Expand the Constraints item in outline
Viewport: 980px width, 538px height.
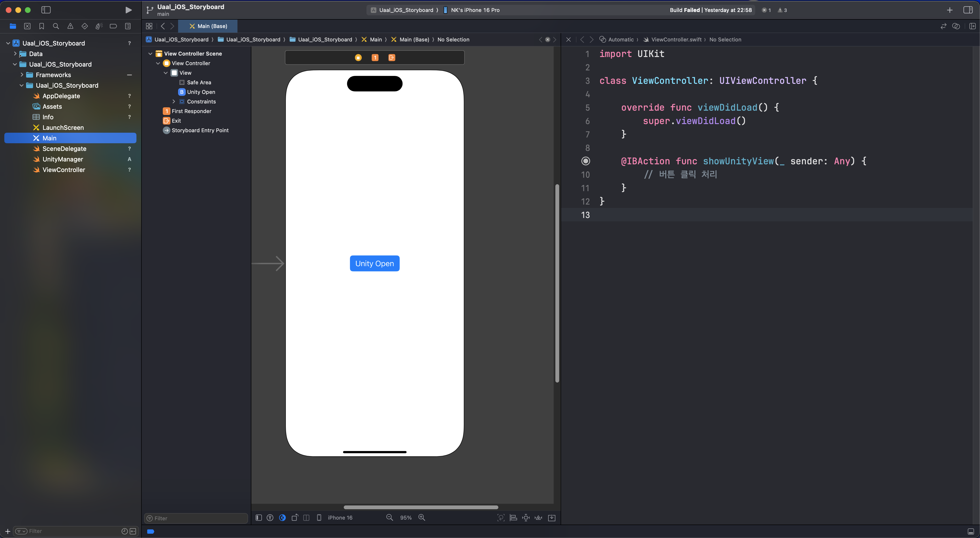click(174, 102)
